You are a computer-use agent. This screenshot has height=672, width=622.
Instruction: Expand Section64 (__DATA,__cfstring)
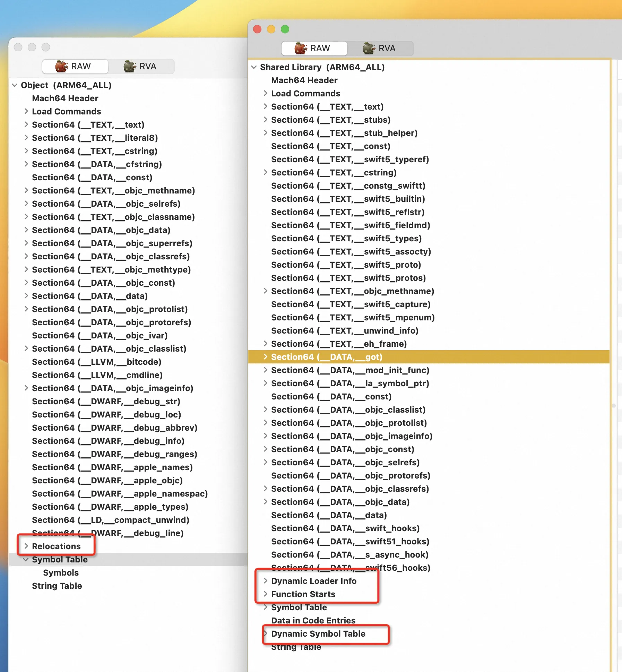(26, 164)
